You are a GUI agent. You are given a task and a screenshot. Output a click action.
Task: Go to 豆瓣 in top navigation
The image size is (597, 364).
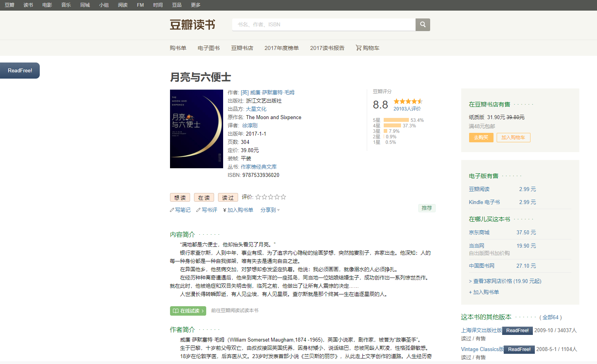point(9,5)
